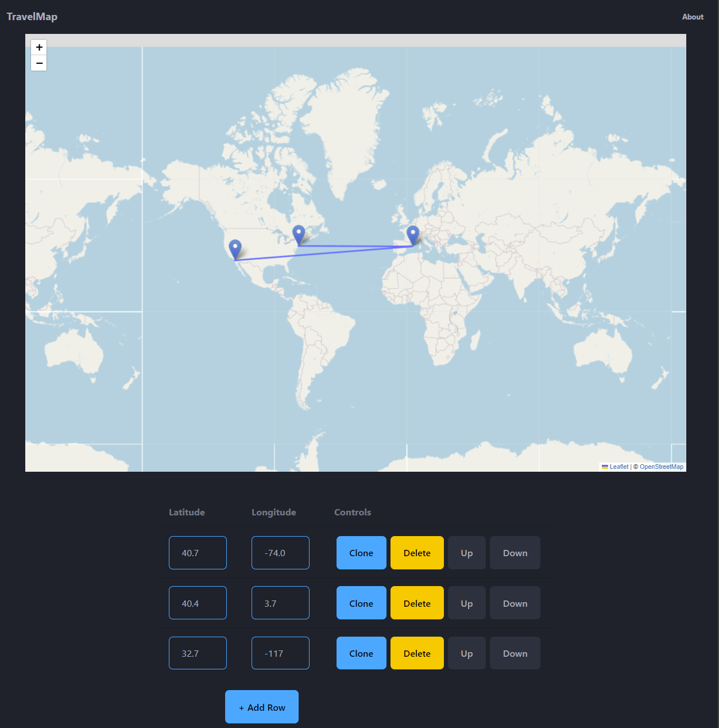Clone the first coordinate row

point(361,552)
